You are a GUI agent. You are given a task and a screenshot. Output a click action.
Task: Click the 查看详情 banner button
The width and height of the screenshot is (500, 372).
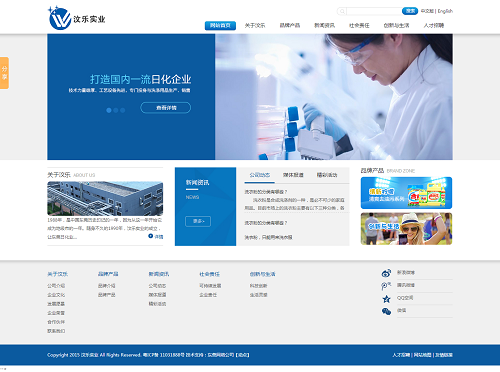[x=166, y=108]
